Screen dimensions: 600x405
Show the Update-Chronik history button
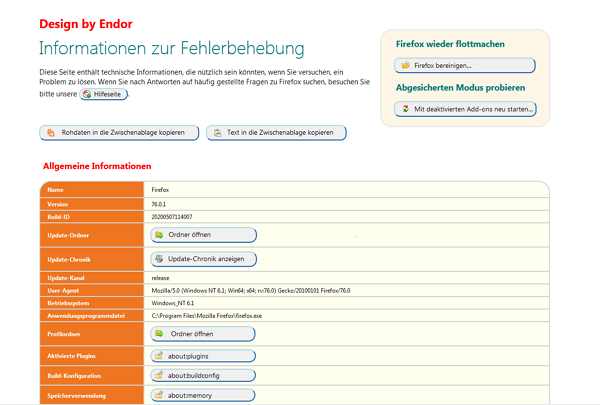click(x=203, y=259)
